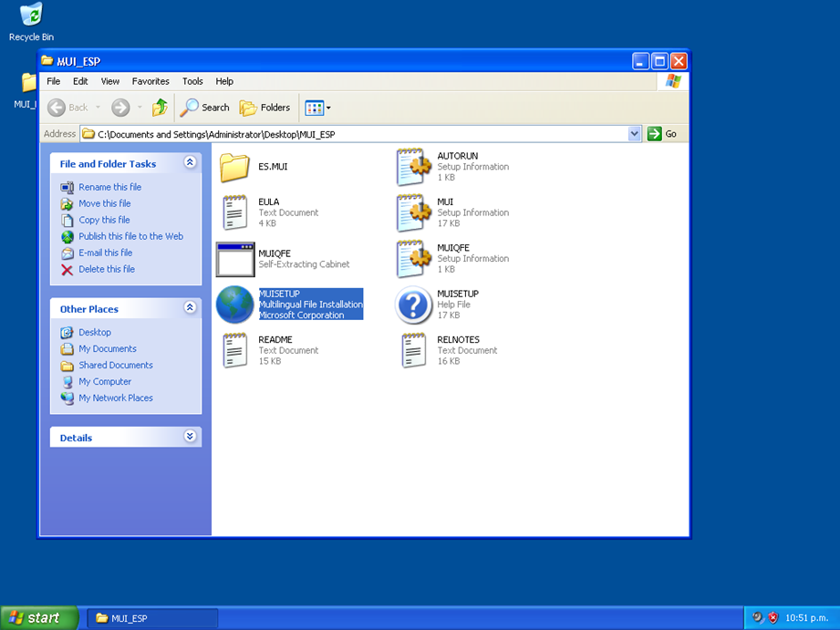This screenshot has width=840, height=630.
Task: Open the Address bar dropdown
Action: 635,133
